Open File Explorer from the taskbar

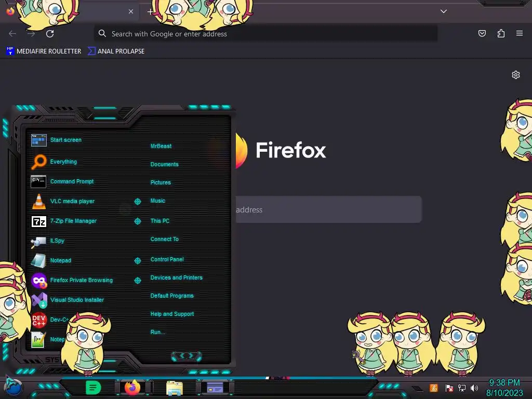(175, 388)
